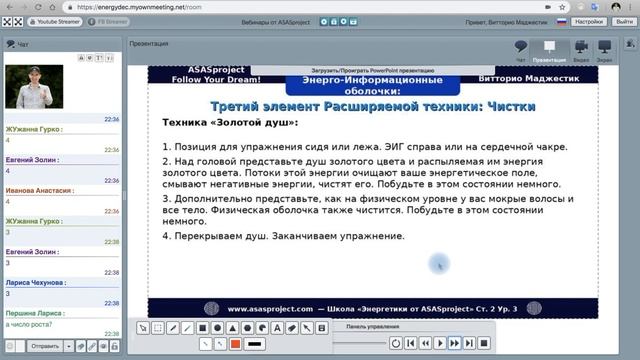The image size is (640, 360).
Task: Click the save whiteboard icon
Action: pos(322,328)
